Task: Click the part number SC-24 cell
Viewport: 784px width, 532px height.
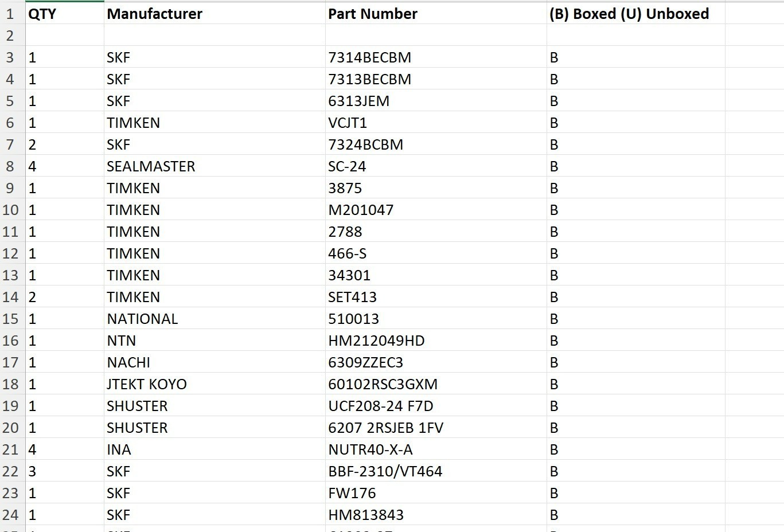Action: coord(436,166)
